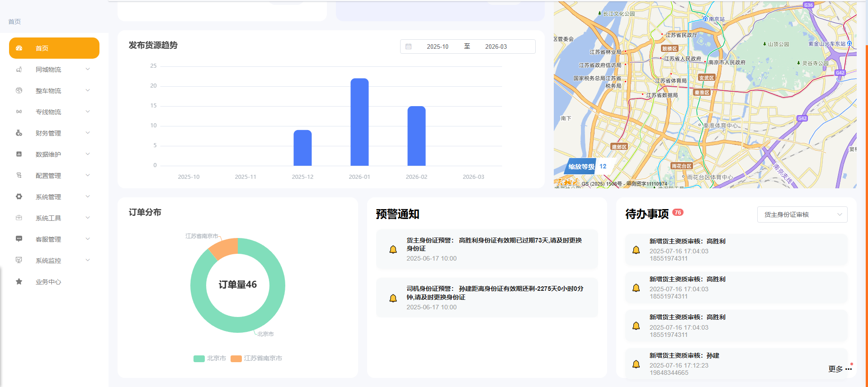Click the 同城物流 sidebar icon
The image size is (868, 387).
19,69
